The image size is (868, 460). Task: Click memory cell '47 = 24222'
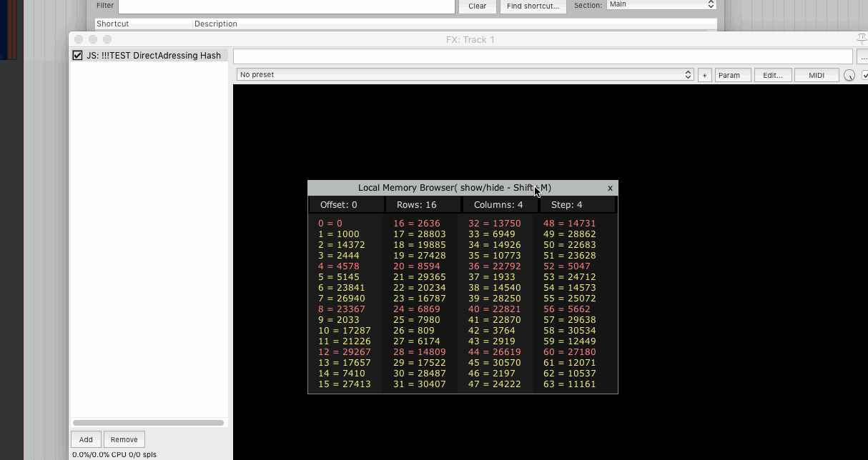pyautogui.click(x=495, y=384)
